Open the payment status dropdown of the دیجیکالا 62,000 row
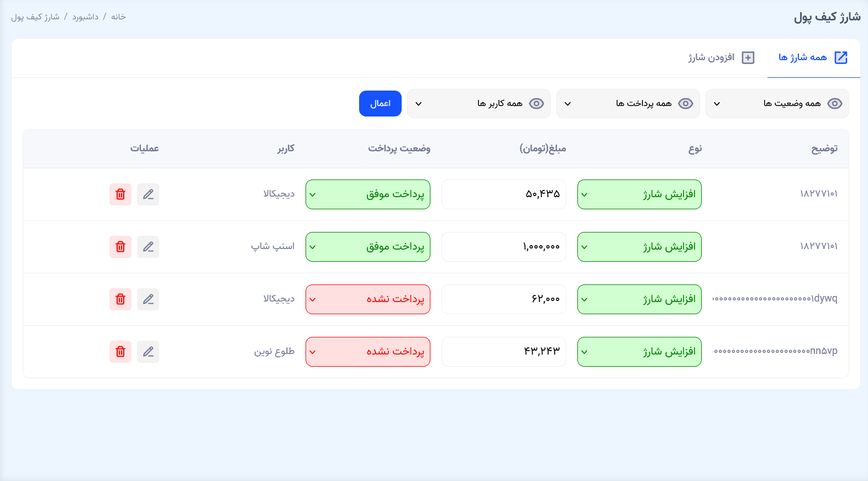The height and width of the screenshot is (481, 868). click(x=368, y=299)
